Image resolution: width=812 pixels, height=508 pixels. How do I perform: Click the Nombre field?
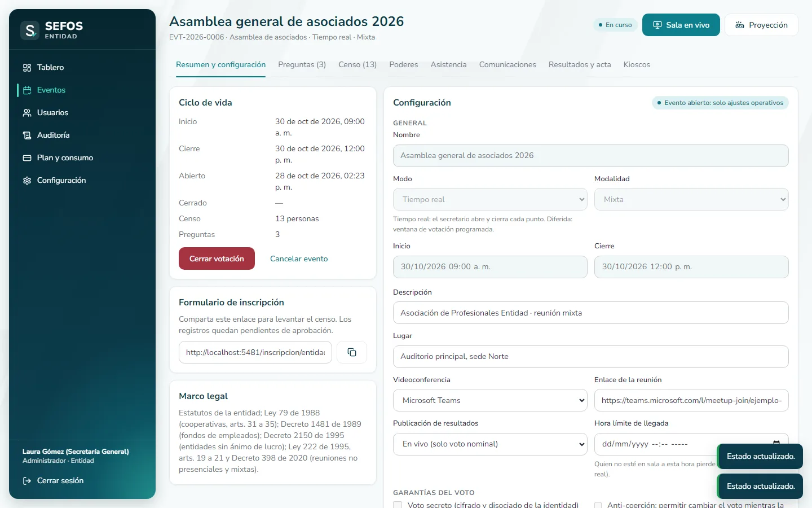[590, 156]
